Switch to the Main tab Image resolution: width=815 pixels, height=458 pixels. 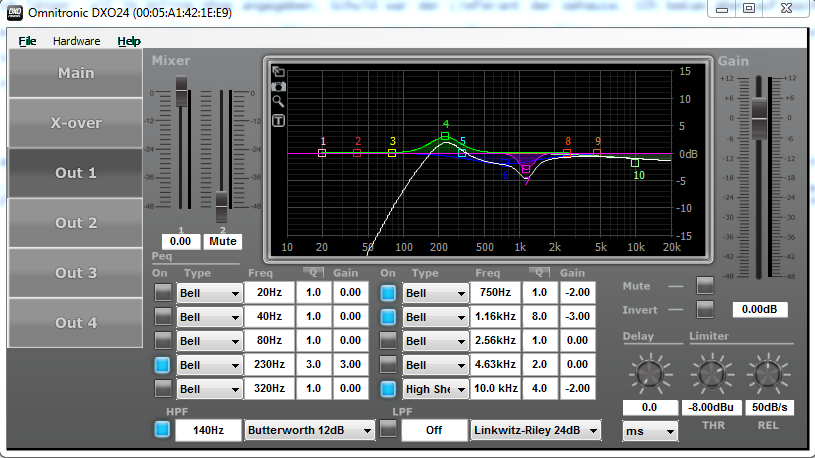click(75, 73)
